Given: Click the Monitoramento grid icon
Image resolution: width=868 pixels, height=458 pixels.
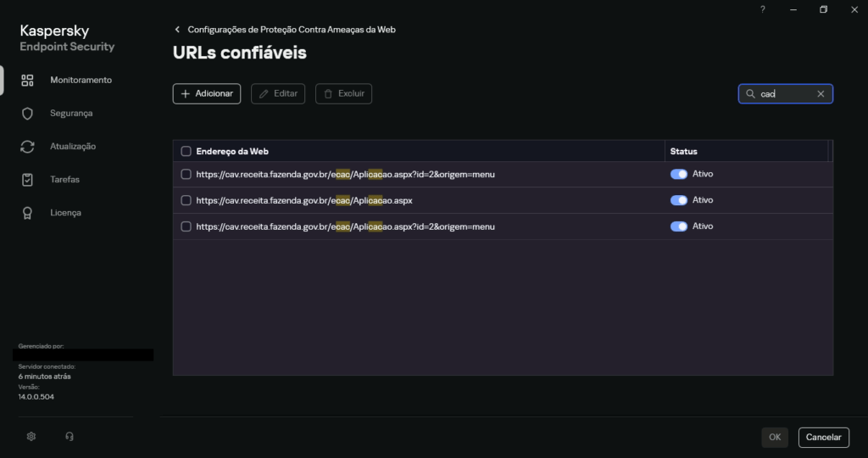Looking at the screenshot, I should pos(27,81).
